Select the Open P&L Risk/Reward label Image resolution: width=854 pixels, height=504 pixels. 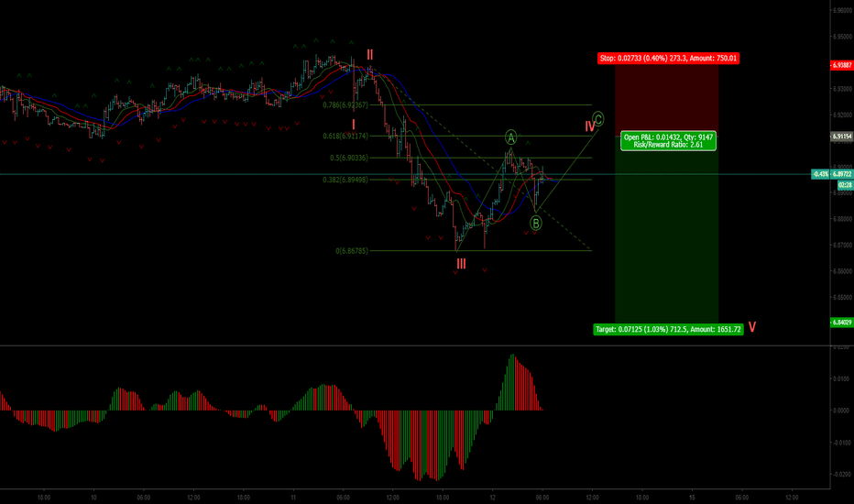tap(668, 141)
